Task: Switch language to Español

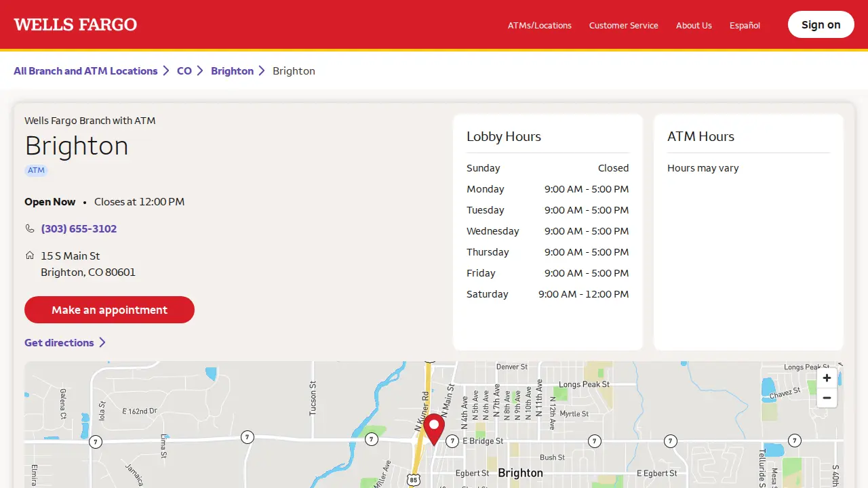Action: point(745,25)
